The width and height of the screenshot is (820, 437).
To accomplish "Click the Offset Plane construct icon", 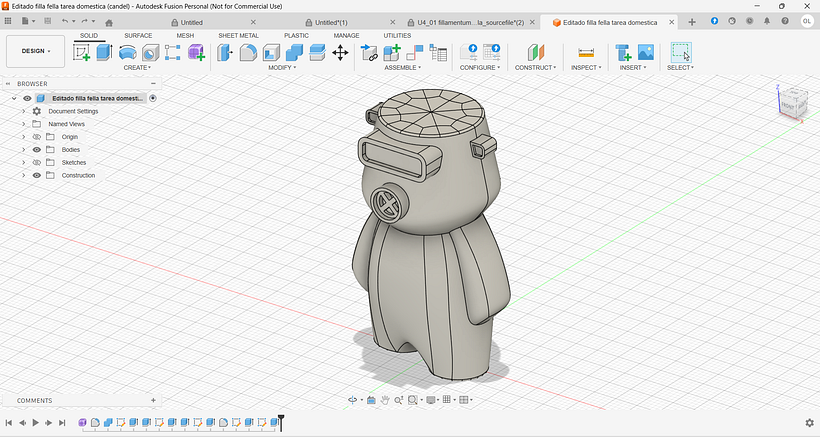I will 537,52.
